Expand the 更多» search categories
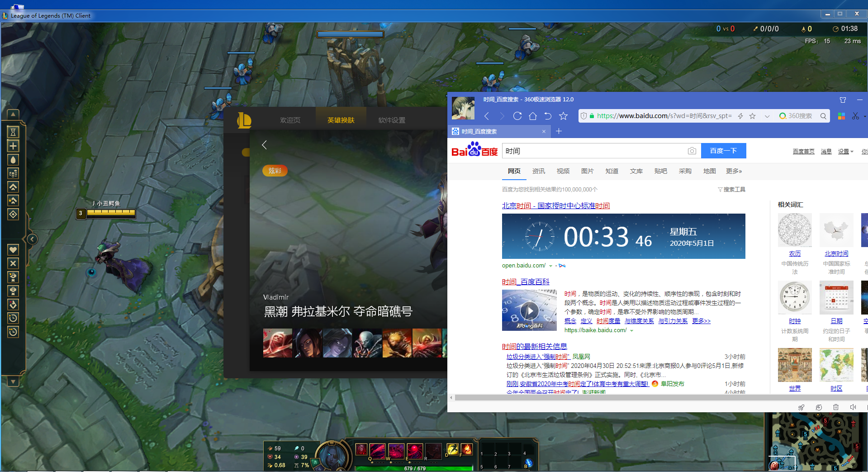This screenshot has width=868, height=472. pyautogui.click(x=734, y=171)
